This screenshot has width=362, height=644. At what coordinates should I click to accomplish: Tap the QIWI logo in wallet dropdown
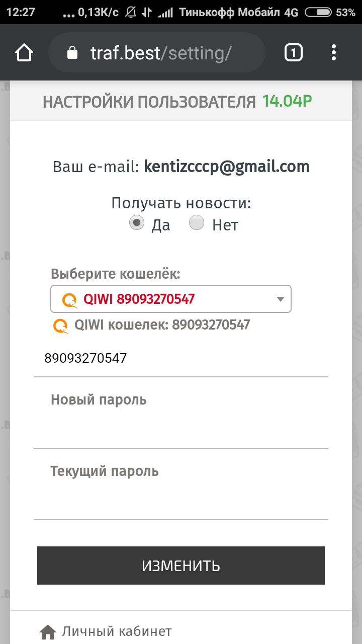[x=70, y=300]
